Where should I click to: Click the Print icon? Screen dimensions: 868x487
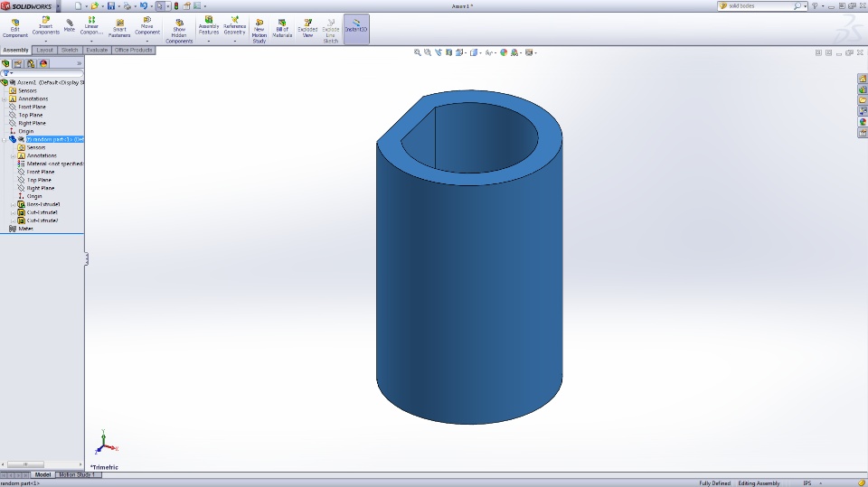click(x=127, y=6)
